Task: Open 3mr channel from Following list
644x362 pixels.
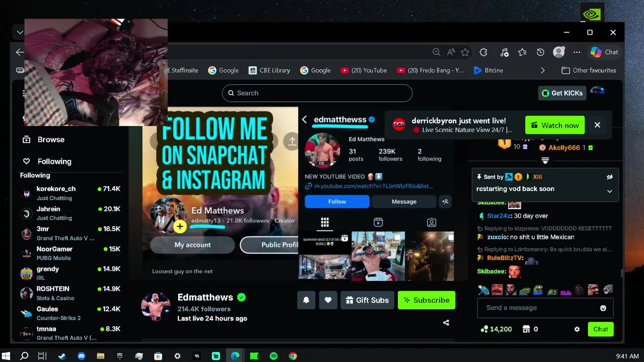Action: (70, 233)
